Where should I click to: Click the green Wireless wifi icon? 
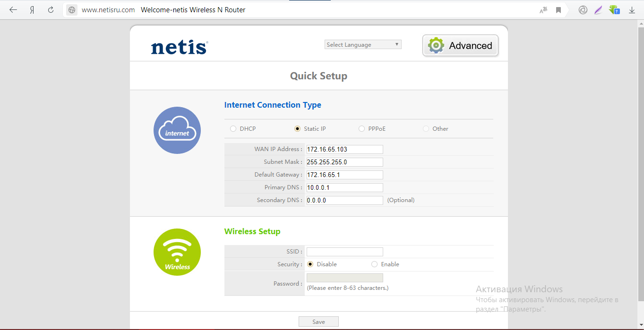177,252
